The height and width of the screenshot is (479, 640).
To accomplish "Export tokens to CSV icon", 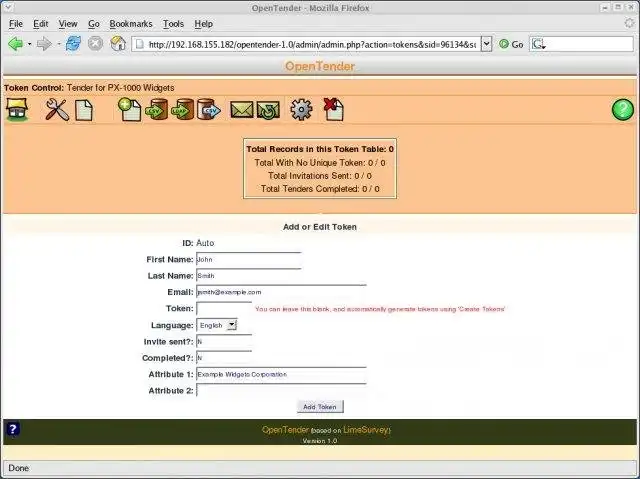I will pyautogui.click(x=209, y=109).
